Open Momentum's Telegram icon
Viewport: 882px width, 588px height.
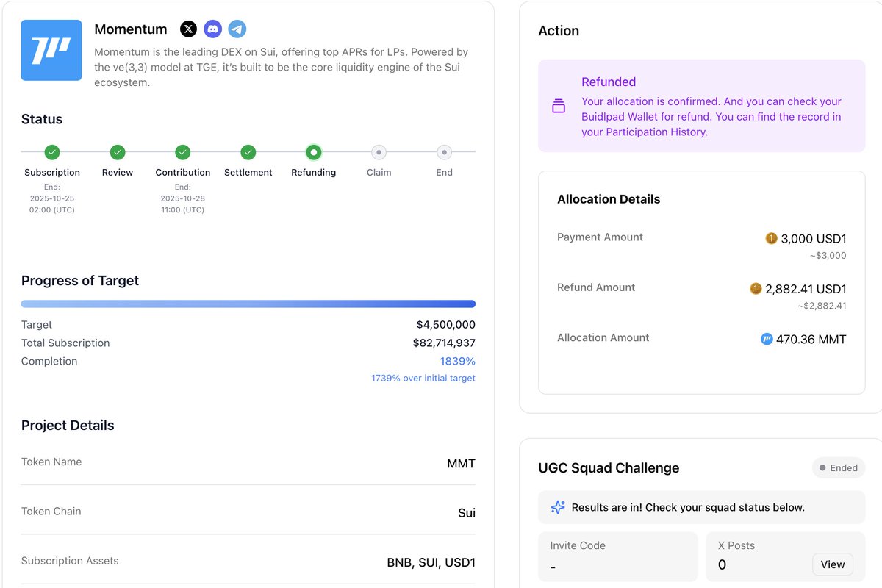(237, 29)
